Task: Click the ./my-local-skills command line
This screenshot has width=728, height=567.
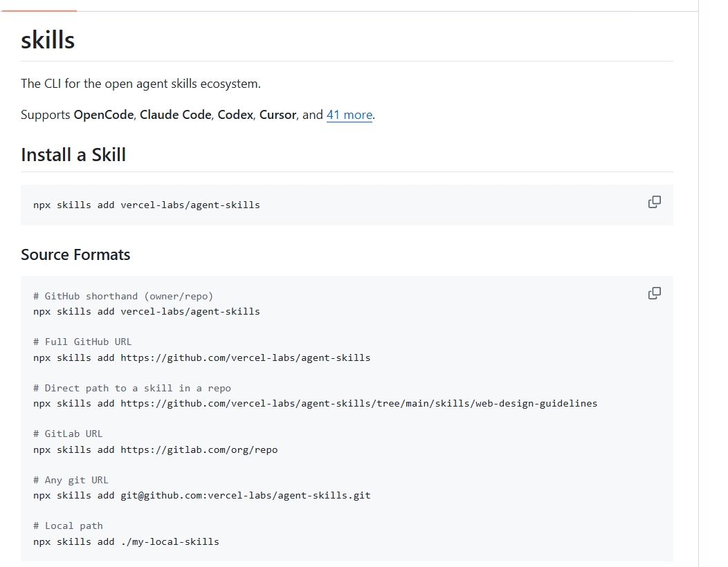Action: click(x=126, y=541)
